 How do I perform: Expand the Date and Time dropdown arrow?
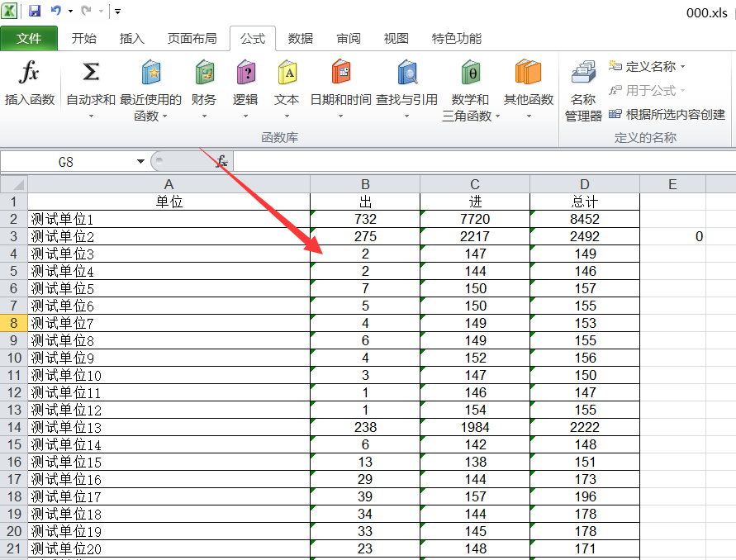(341, 116)
